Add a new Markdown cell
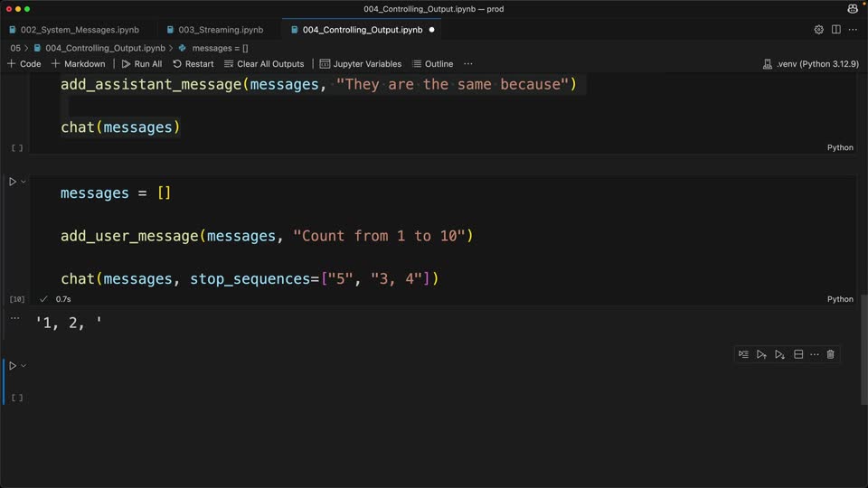Viewport: 868px width, 488px height. pos(78,63)
